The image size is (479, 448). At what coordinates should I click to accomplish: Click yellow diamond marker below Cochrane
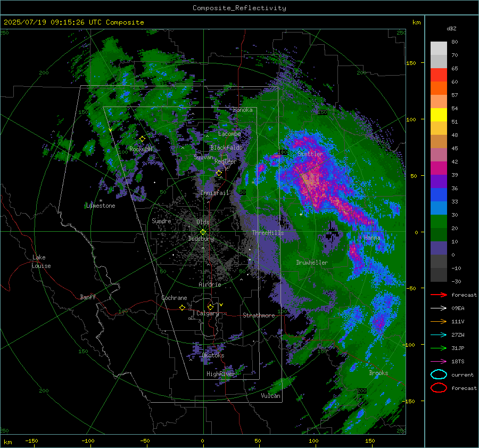(183, 307)
